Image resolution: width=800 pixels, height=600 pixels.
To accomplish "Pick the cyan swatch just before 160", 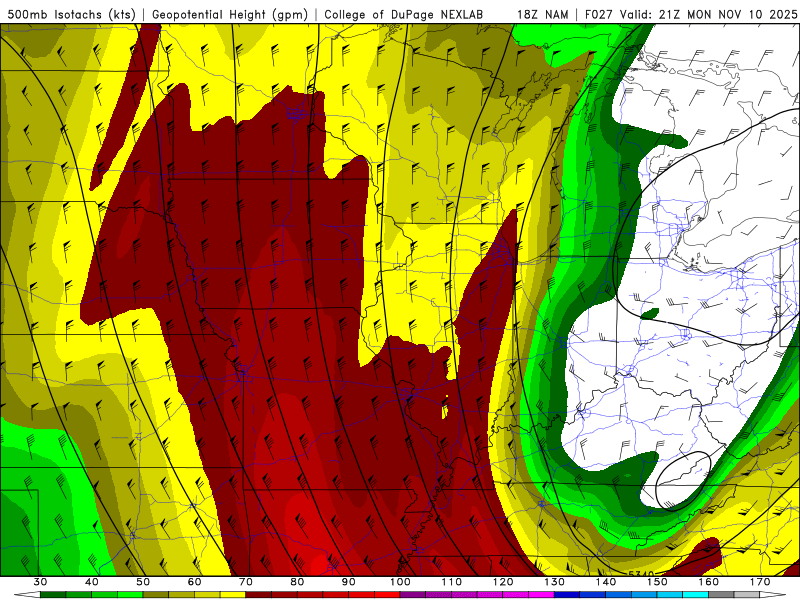I will (x=695, y=595).
